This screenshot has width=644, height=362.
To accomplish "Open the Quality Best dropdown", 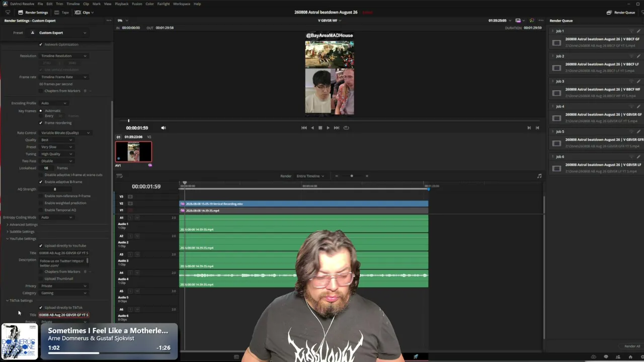I will pos(56,140).
